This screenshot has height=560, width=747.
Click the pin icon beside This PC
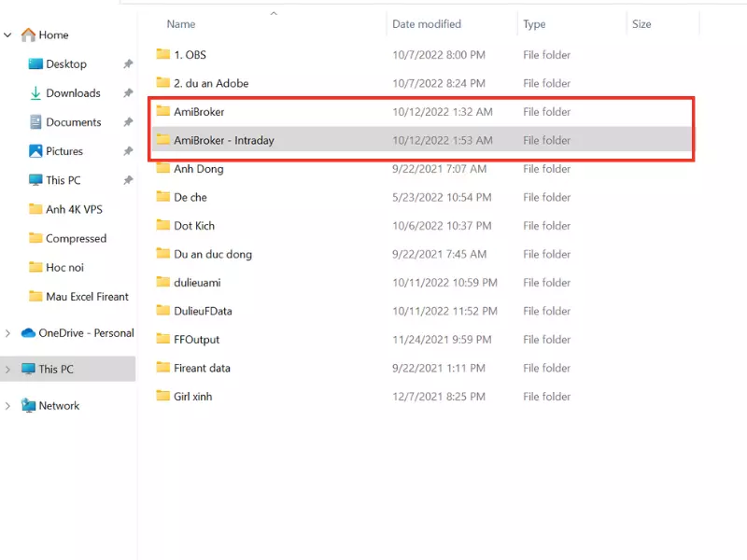[x=128, y=180]
